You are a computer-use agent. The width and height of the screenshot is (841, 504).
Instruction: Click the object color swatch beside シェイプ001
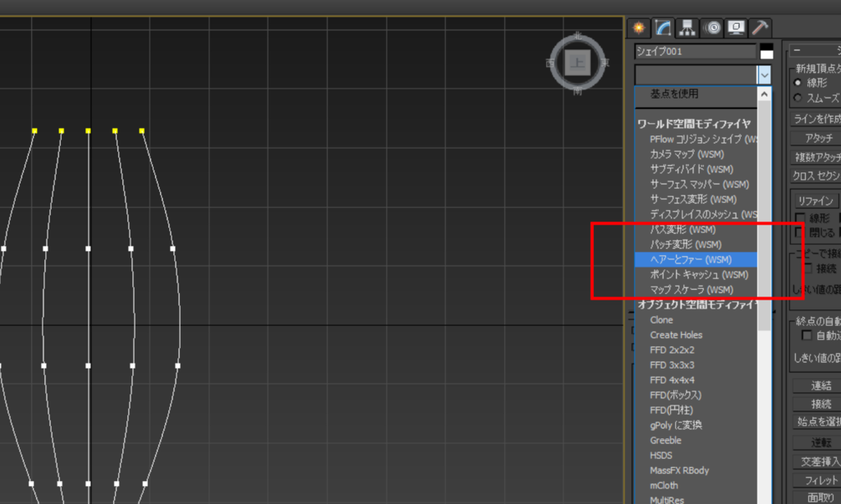coord(767,52)
